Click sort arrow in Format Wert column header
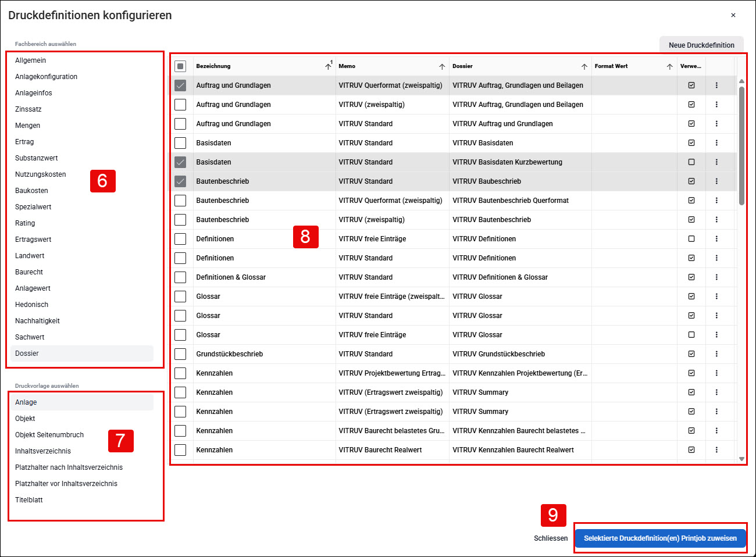This screenshot has height=557, width=756. point(669,66)
